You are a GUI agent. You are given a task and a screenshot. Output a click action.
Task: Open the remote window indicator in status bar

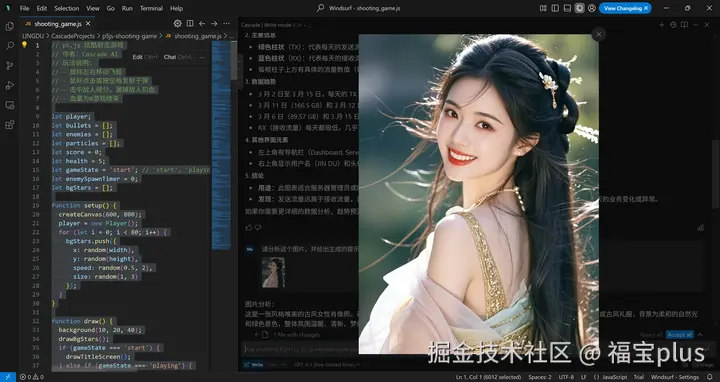point(8,377)
